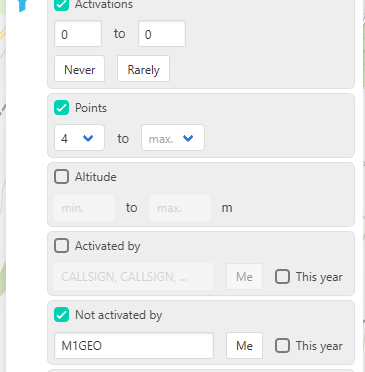Click the Points label
The height and width of the screenshot is (372, 365).
coord(91,108)
